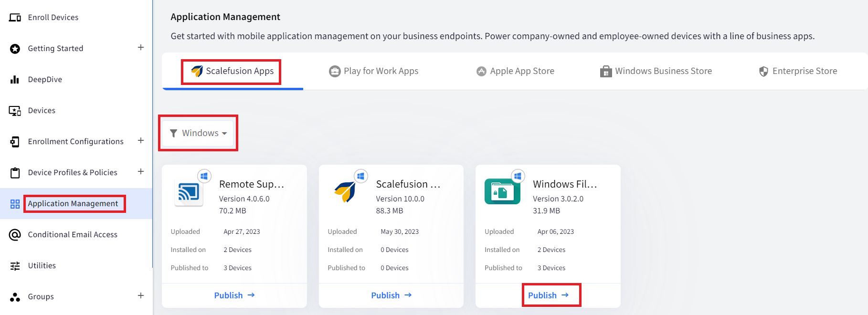Screen dimensions: 868x315
Task: Click the Scalefusion rocket logo in the tab
Action: (197, 71)
